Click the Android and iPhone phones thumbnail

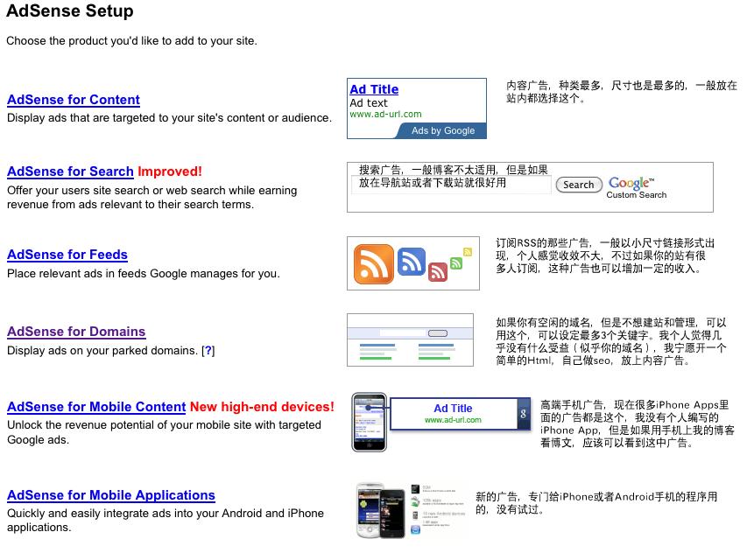[381, 510]
